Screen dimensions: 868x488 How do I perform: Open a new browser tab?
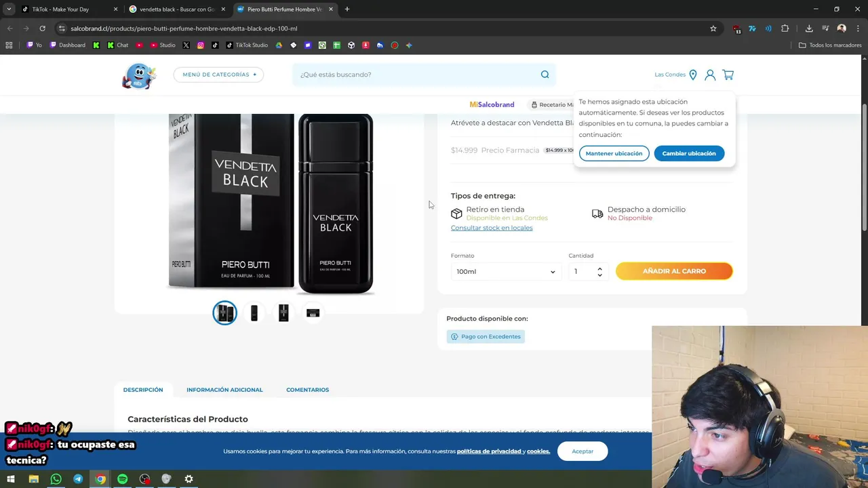pyautogui.click(x=347, y=9)
